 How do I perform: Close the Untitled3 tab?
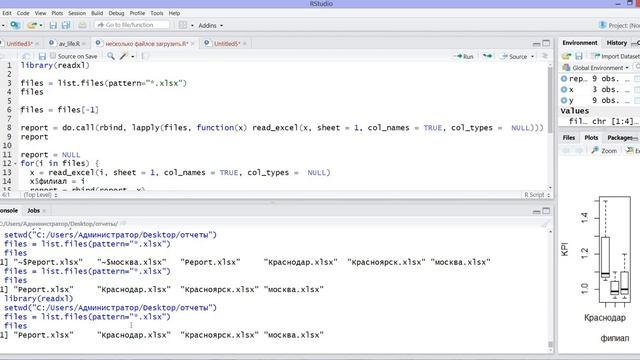pyautogui.click(x=37, y=43)
